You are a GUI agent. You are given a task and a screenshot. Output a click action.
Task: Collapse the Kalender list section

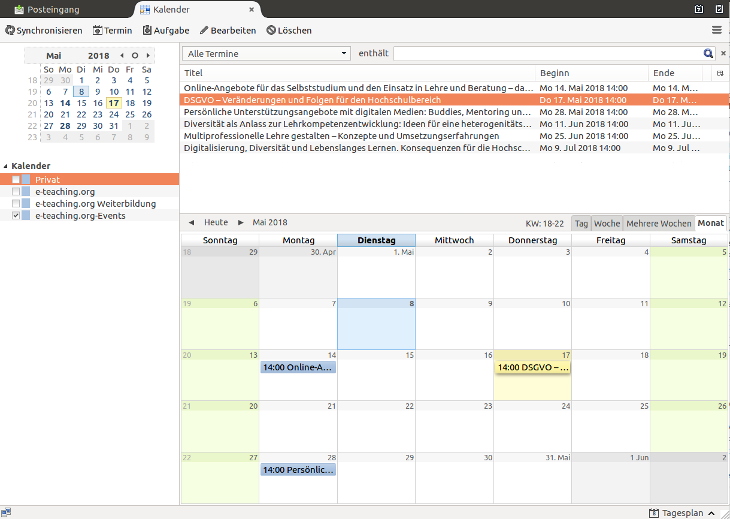[x=5, y=166]
